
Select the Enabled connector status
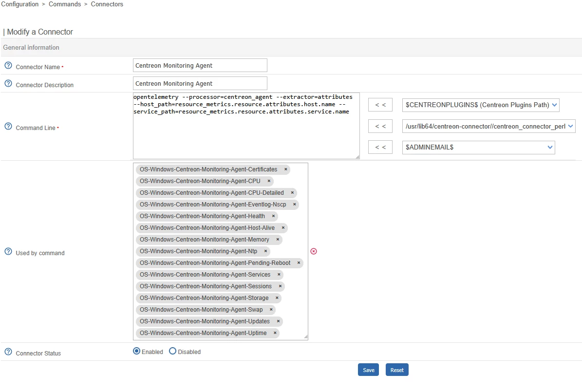coord(136,351)
